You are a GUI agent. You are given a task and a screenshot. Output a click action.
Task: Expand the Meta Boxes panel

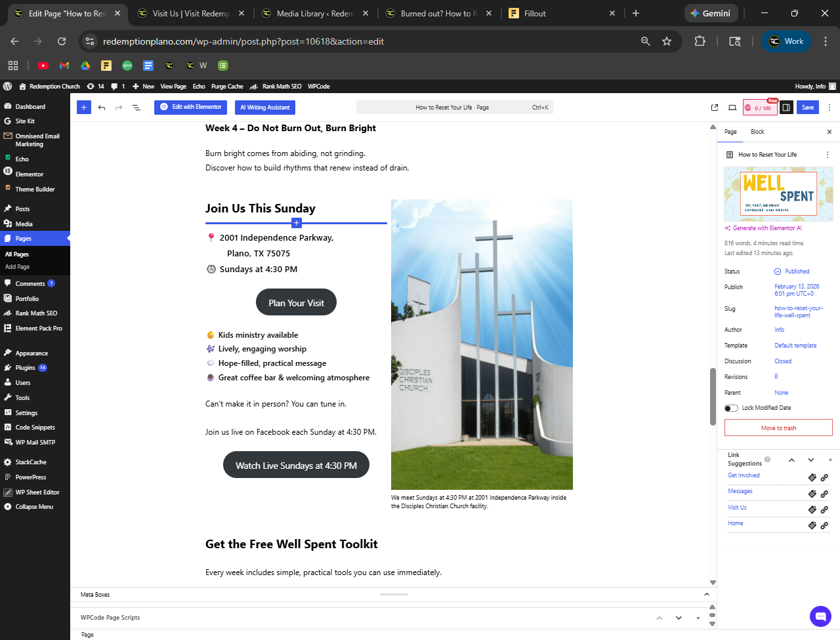pyautogui.click(x=706, y=595)
